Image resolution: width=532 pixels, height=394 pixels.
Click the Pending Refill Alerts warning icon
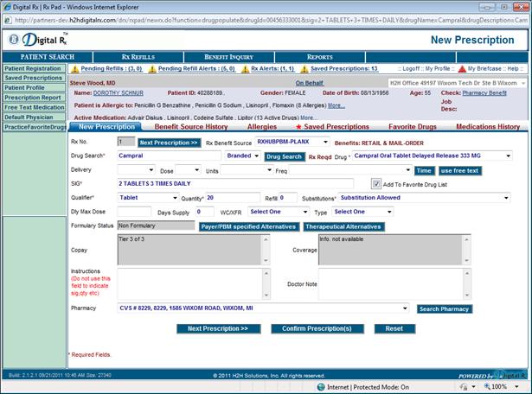point(153,68)
